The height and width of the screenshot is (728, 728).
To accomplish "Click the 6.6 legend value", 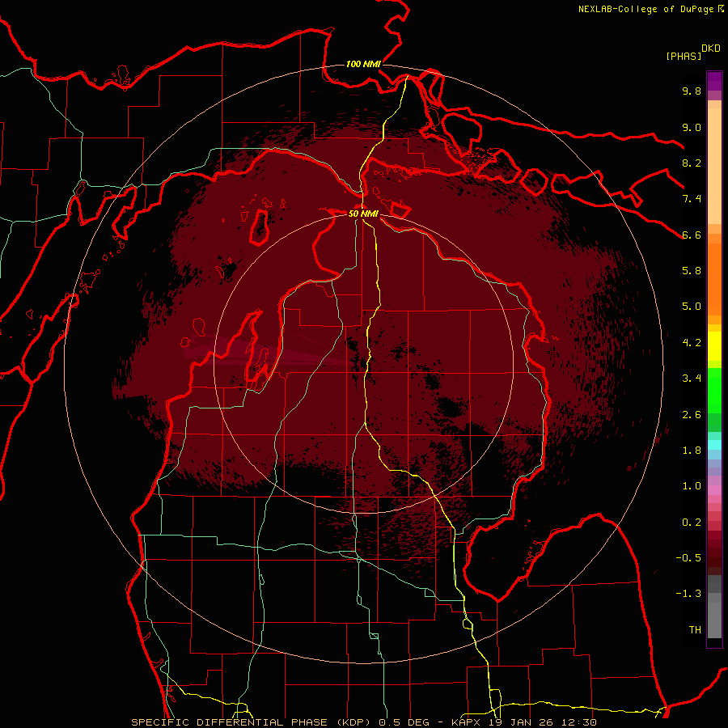I will [x=692, y=235].
